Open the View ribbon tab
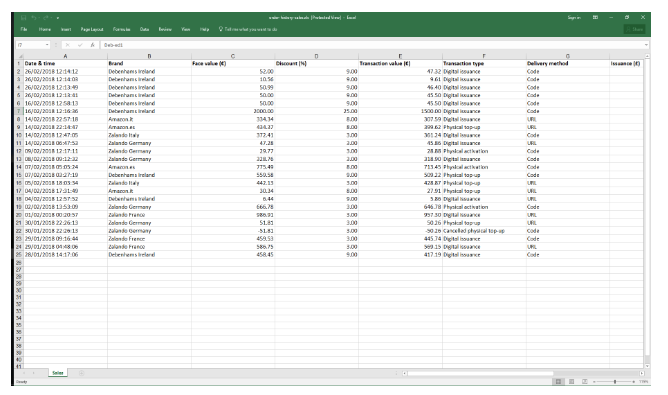The image size is (668, 395). 185,29
